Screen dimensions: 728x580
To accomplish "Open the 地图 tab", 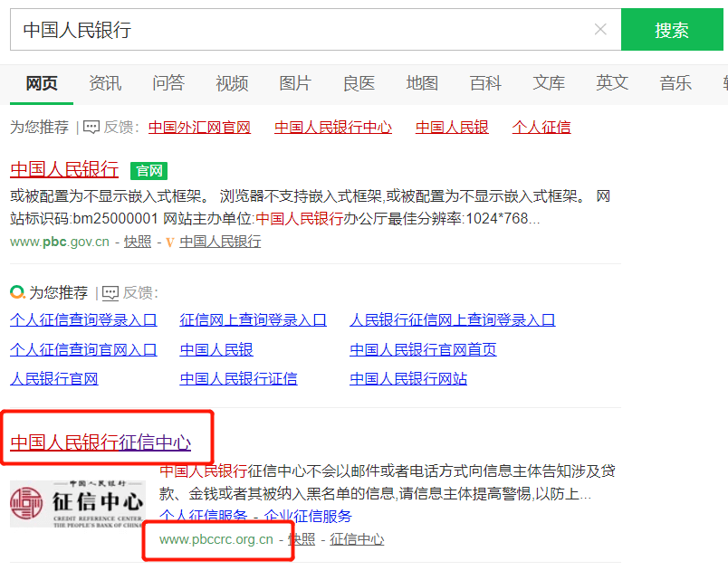I will [x=422, y=83].
